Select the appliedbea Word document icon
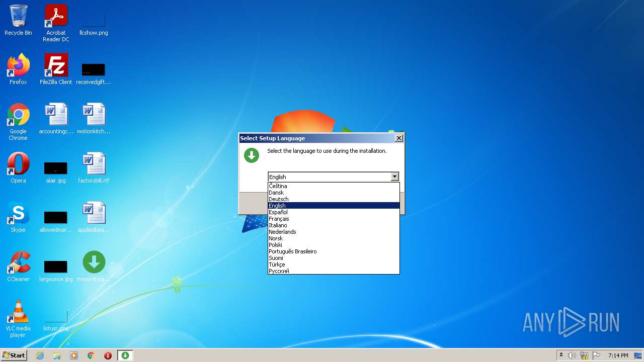 coord(94,217)
